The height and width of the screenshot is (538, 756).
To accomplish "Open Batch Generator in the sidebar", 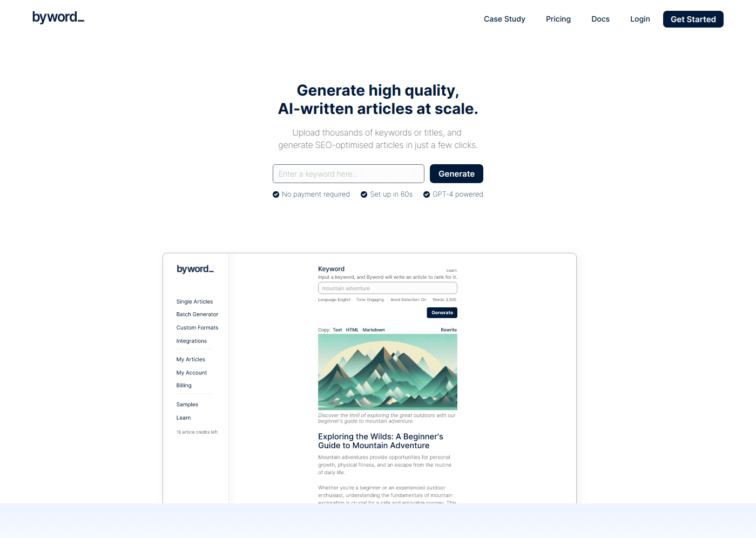I will tap(197, 314).
